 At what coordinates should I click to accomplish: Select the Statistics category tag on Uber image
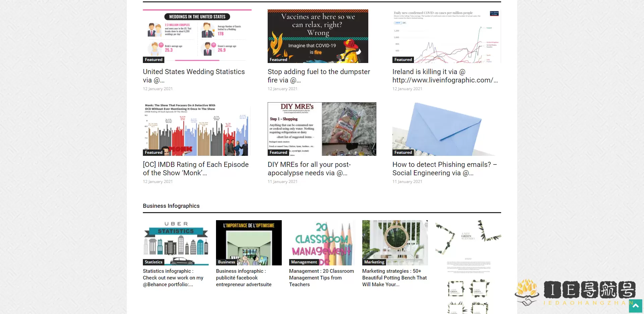tap(153, 262)
